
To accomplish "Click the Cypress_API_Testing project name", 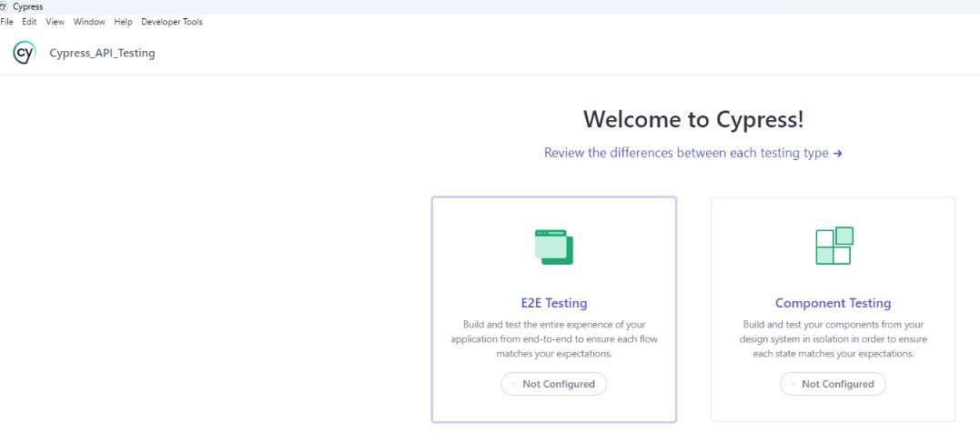I will click(102, 53).
